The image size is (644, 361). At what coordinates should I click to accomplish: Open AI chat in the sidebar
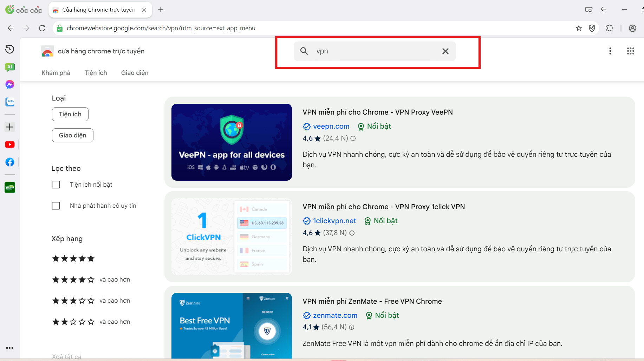10,67
